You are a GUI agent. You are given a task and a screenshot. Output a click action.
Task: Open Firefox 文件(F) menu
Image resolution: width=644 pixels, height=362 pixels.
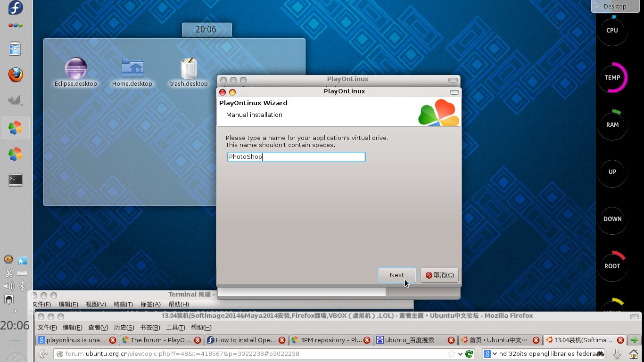coord(47,328)
